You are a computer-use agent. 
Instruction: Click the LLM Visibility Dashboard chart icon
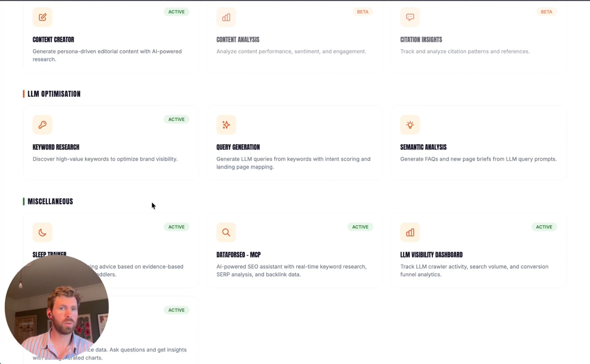(x=410, y=232)
